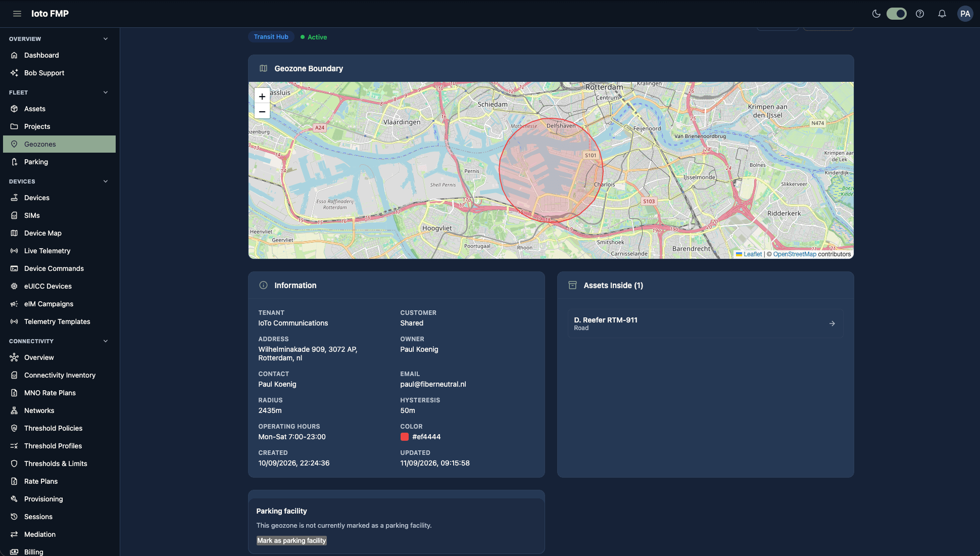Click the Geozone Boundary map icon
This screenshot has width=980, height=556.
click(x=263, y=68)
